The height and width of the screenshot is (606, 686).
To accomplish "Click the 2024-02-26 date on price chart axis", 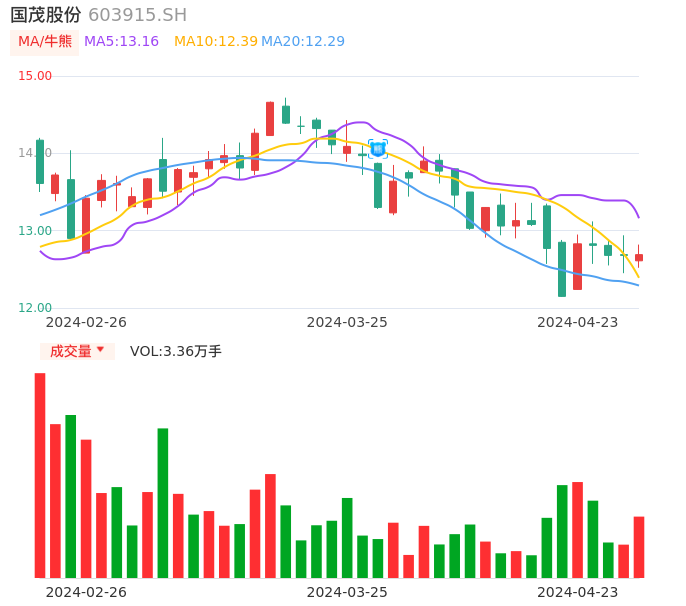I will [86, 322].
